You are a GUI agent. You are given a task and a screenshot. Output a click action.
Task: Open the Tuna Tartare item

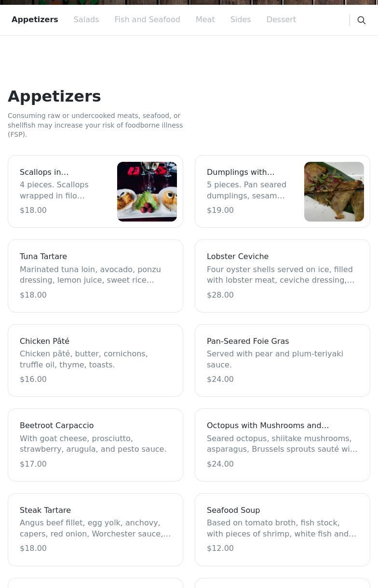click(95, 276)
